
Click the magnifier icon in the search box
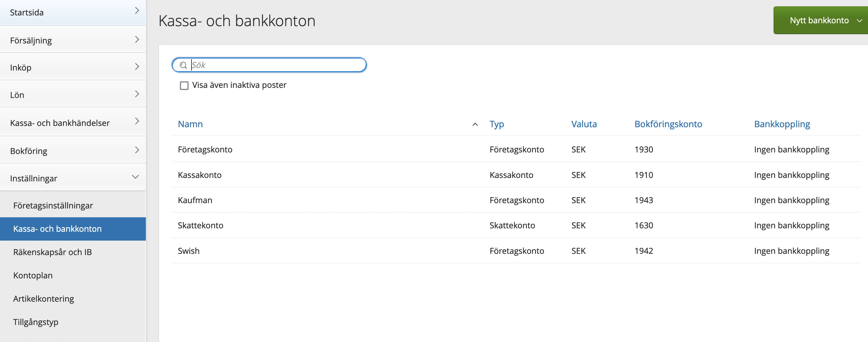coord(183,65)
